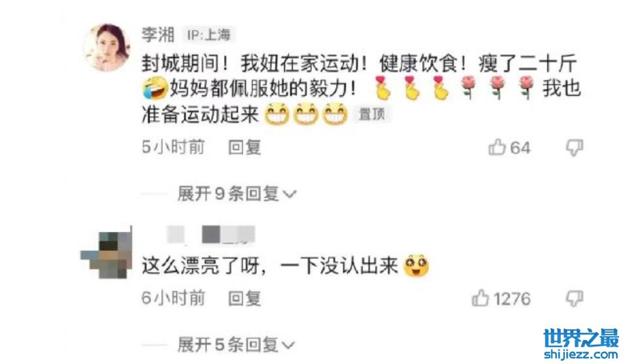Dislike 李湘's pinned comment
Viewport: 625px width, 364px height.
click(x=575, y=147)
